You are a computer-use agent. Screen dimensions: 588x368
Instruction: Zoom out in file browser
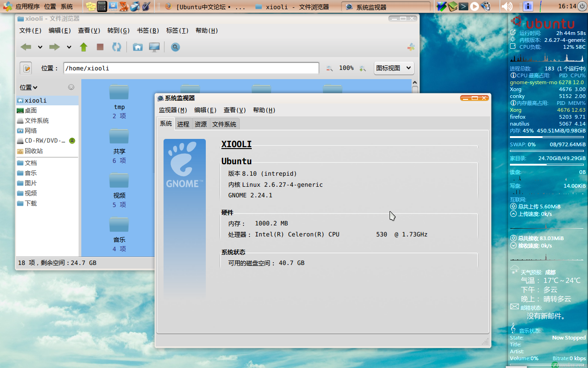click(x=329, y=68)
